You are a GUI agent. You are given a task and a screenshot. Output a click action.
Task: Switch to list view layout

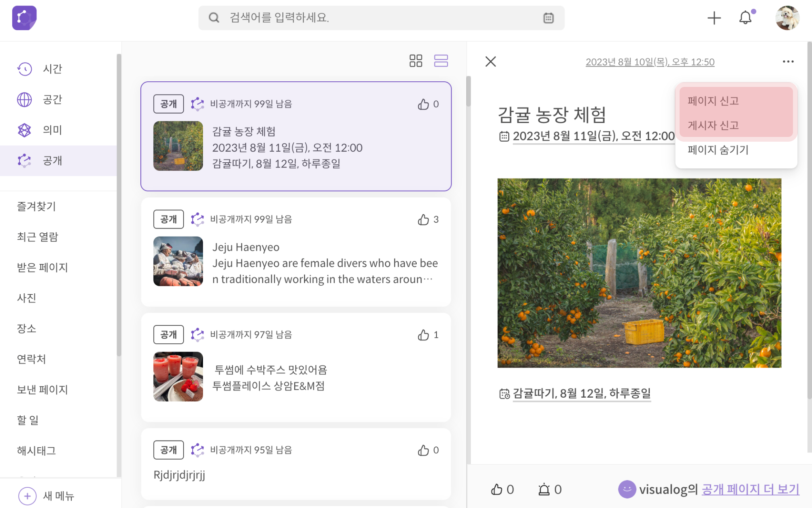tap(441, 61)
